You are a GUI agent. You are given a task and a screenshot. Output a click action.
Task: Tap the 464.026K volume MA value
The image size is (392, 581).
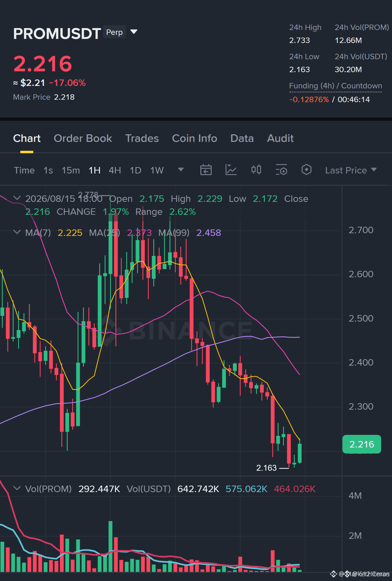point(295,489)
